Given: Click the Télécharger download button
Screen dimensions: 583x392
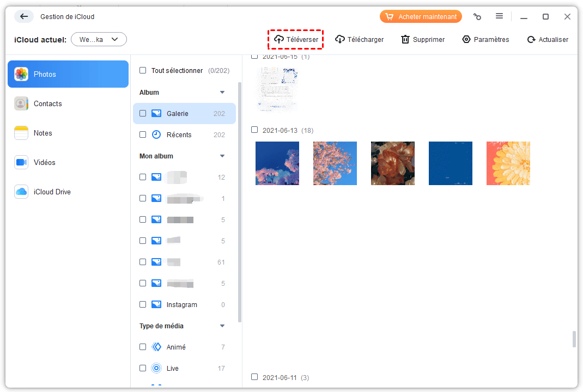Looking at the screenshot, I should click(359, 40).
